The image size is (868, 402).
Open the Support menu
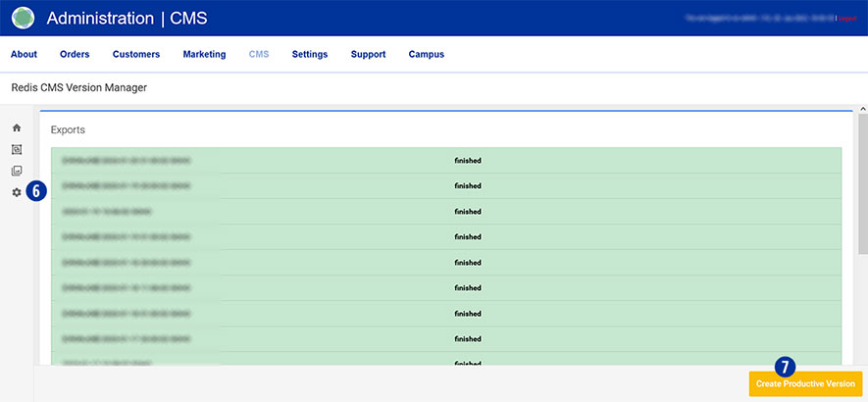pos(368,55)
